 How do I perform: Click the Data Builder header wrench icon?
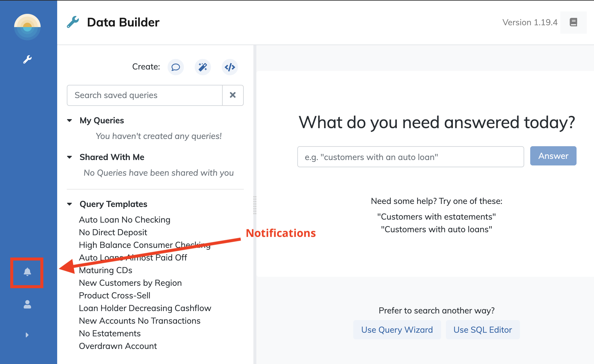(x=73, y=22)
